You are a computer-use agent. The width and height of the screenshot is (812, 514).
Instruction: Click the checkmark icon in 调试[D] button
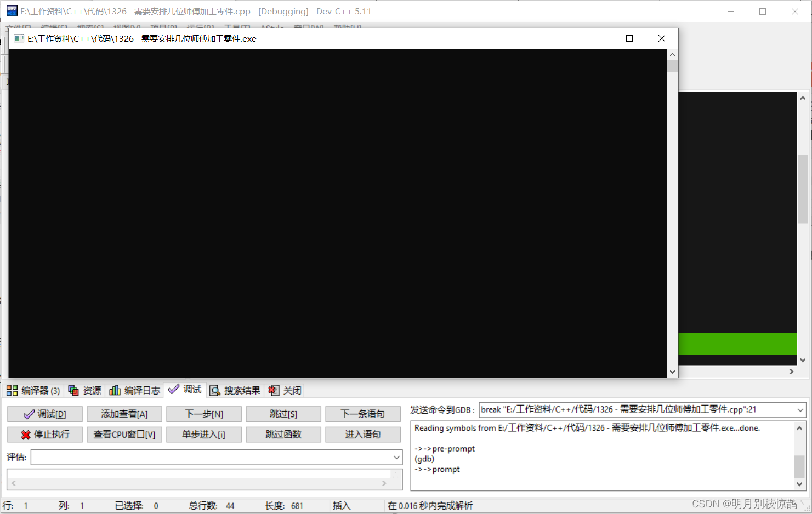click(29, 414)
